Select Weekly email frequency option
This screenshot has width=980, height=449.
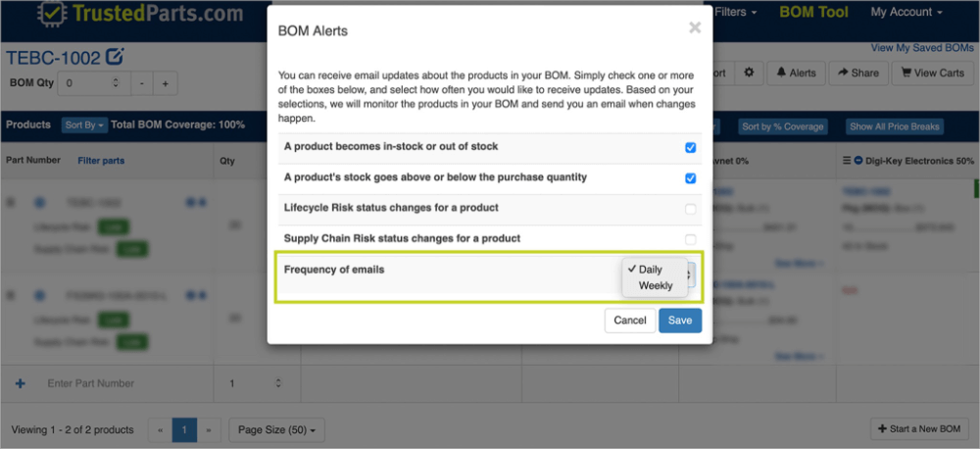click(656, 286)
